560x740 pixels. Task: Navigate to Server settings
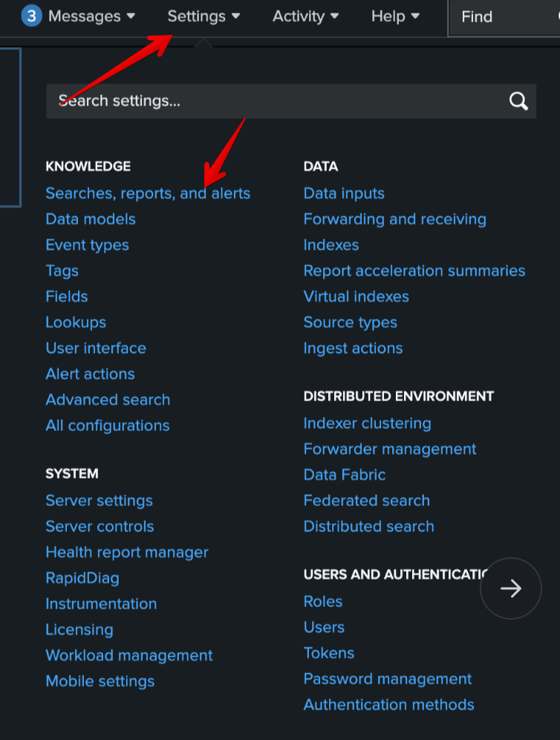[99, 501]
